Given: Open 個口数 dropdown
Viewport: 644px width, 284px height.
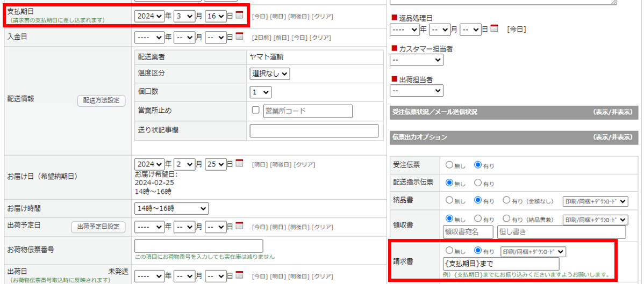Looking at the screenshot, I should point(260,92).
